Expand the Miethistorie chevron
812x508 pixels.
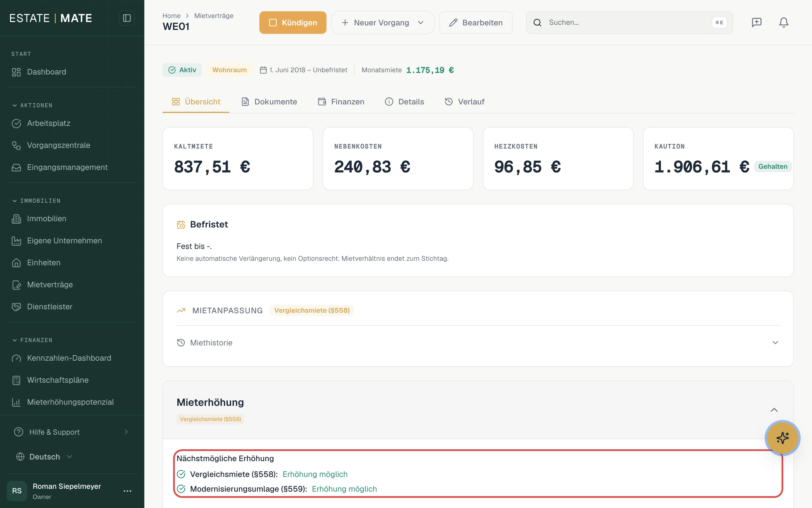point(775,343)
